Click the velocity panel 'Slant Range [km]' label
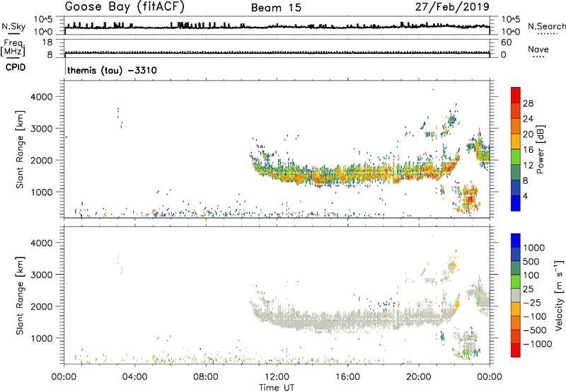 21,296
